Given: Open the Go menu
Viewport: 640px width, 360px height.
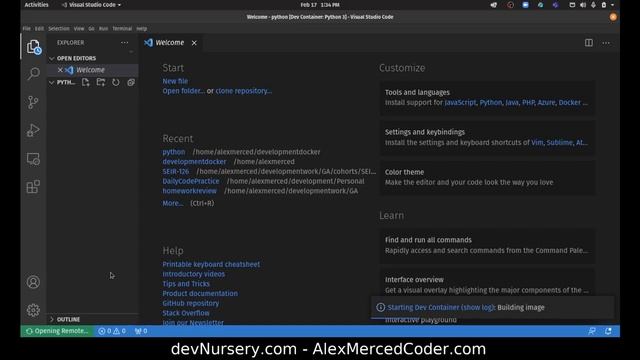Looking at the screenshot, I should point(91,29).
